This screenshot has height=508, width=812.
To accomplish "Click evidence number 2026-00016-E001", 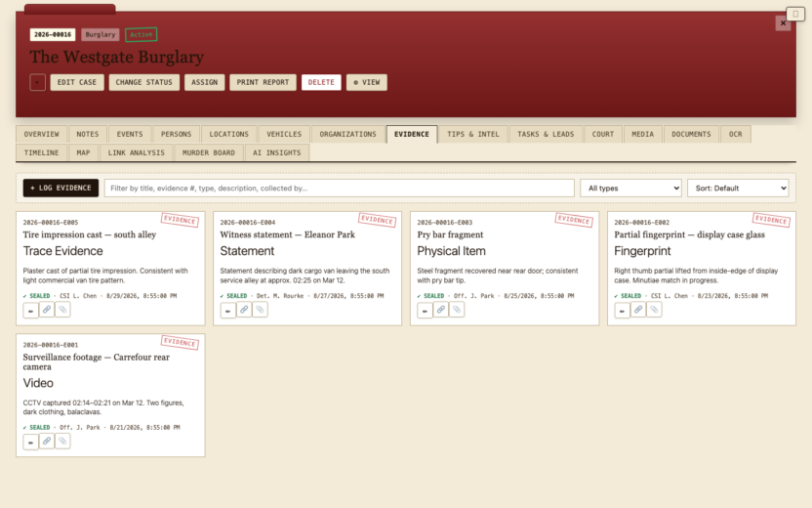I will point(51,345).
